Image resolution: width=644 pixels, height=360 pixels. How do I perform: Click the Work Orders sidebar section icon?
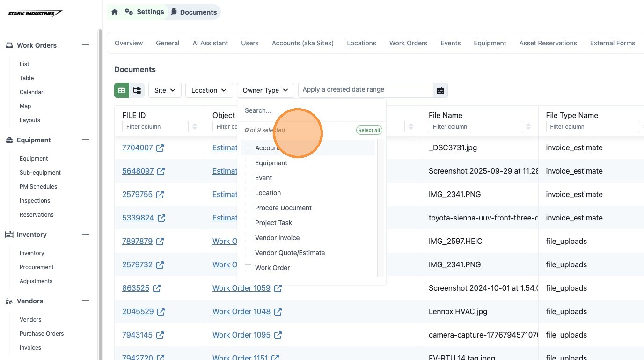(9, 45)
